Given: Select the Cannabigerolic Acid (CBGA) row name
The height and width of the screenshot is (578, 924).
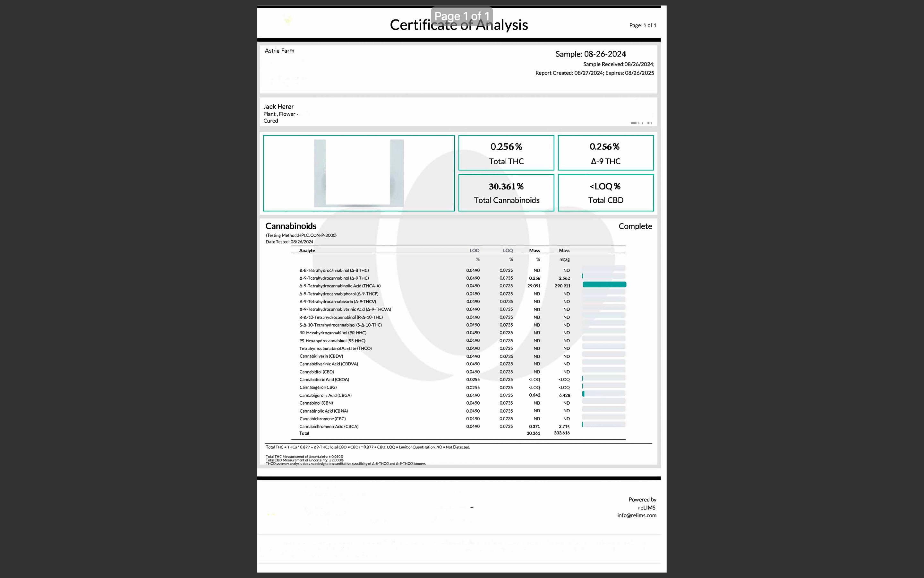Looking at the screenshot, I should pos(325,395).
